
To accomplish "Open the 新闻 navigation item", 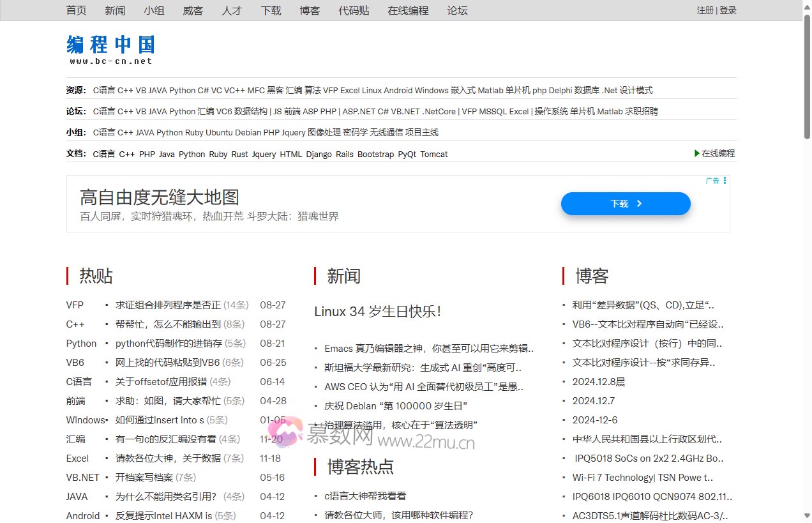I will (114, 10).
